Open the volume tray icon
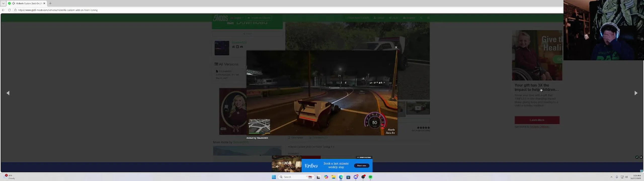644x181 pixels. [626, 177]
